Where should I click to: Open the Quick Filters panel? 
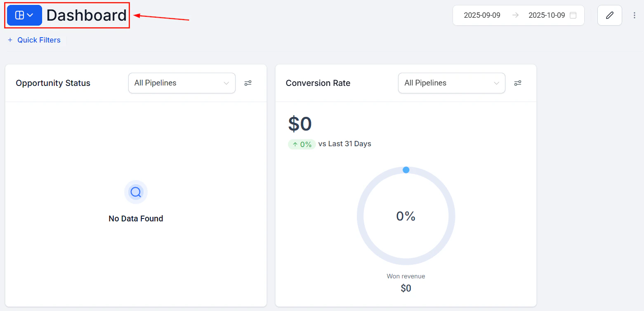tap(39, 40)
